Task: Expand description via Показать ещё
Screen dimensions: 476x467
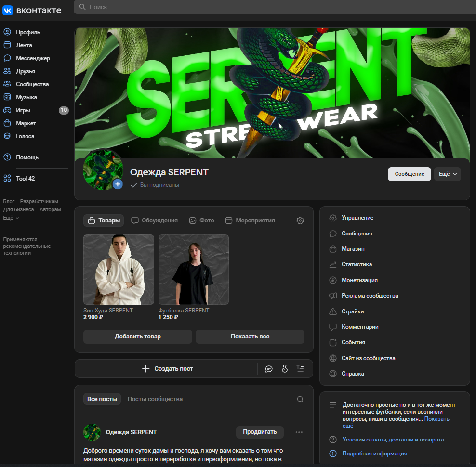Action: (436, 419)
